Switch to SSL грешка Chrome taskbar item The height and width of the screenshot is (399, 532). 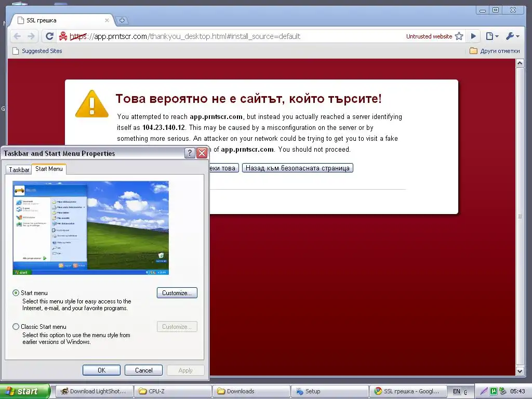408,391
